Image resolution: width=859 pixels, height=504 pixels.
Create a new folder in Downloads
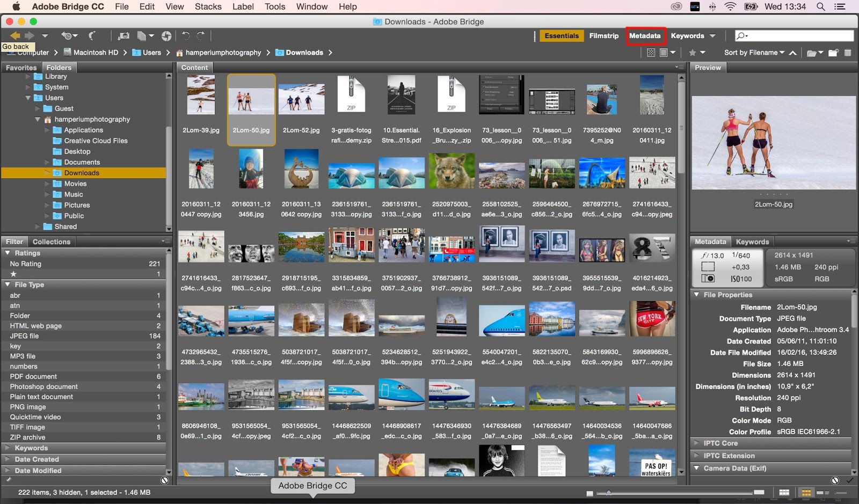833,53
